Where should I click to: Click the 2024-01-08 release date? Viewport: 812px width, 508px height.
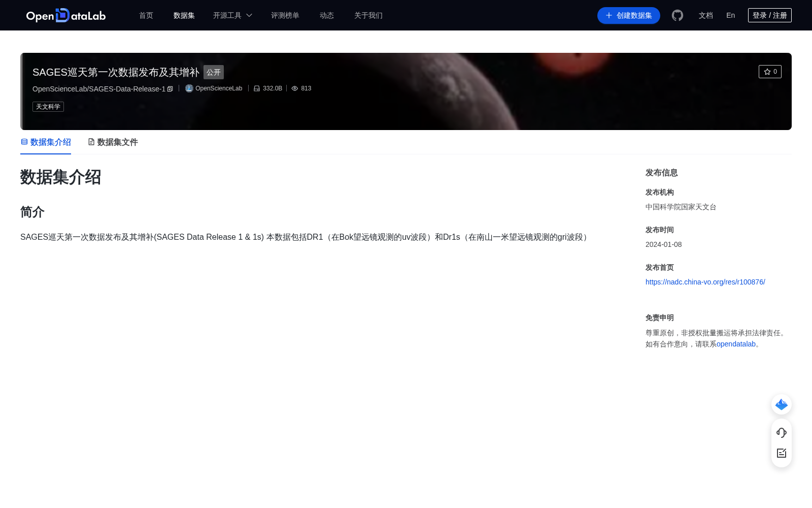(x=664, y=244)
